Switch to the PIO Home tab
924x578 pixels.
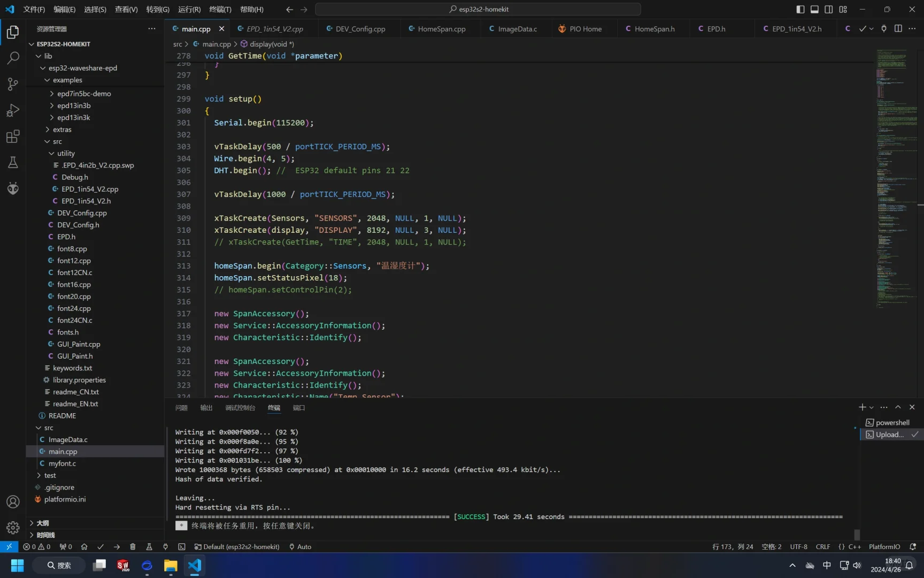(x=585, y=29)
